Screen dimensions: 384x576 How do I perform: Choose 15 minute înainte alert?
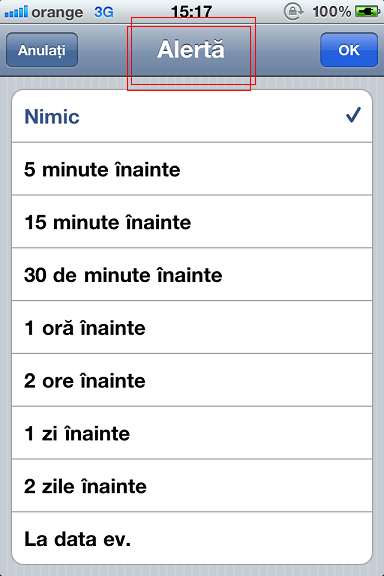tap(192, 222)
